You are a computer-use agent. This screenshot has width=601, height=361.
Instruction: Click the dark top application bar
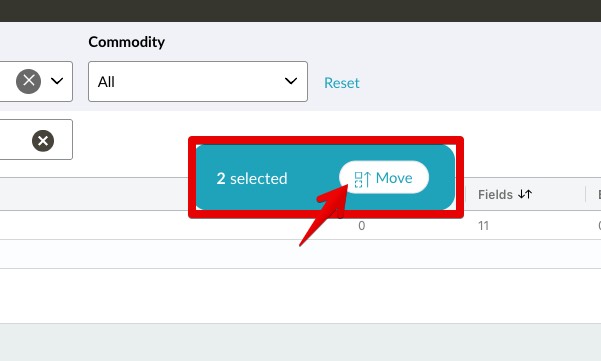(300, 11)
